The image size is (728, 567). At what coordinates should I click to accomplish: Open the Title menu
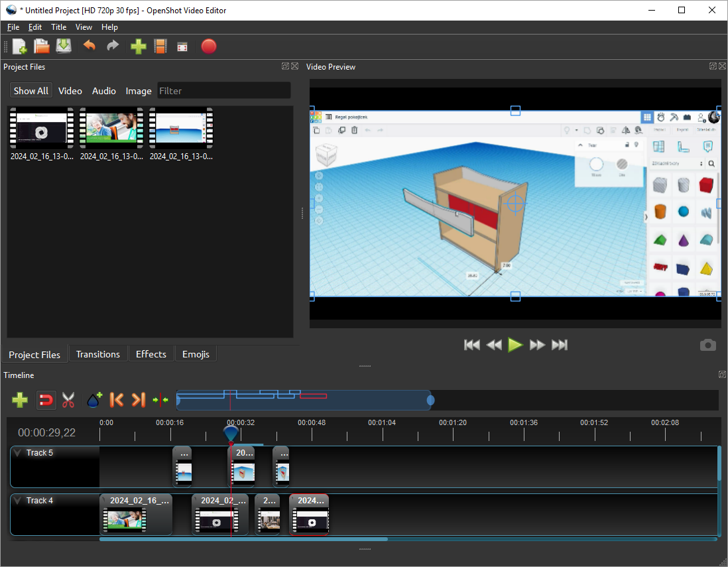(59, 27)
